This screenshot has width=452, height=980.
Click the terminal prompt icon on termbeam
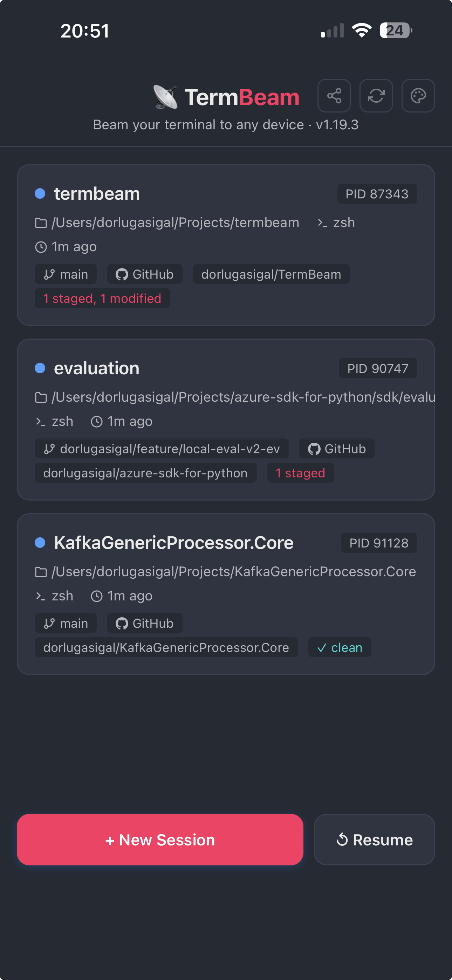322,223
